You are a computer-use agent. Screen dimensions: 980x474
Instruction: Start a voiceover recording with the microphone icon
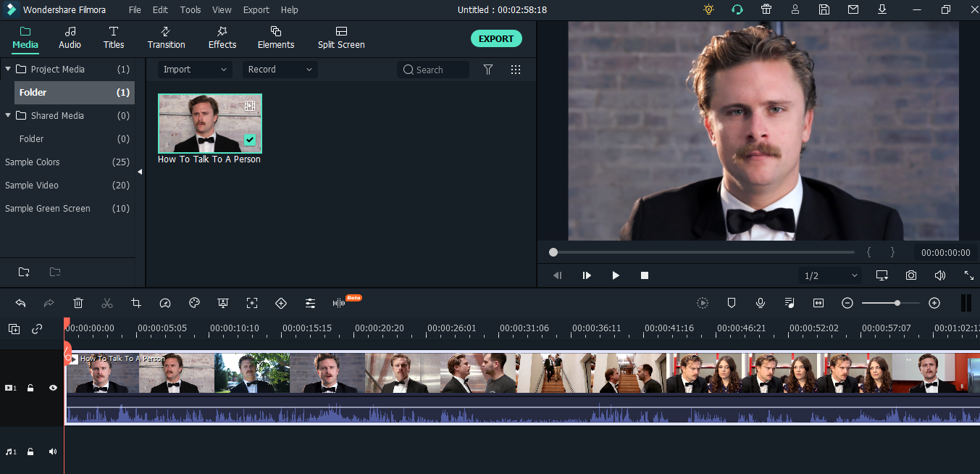pos(760,303)
